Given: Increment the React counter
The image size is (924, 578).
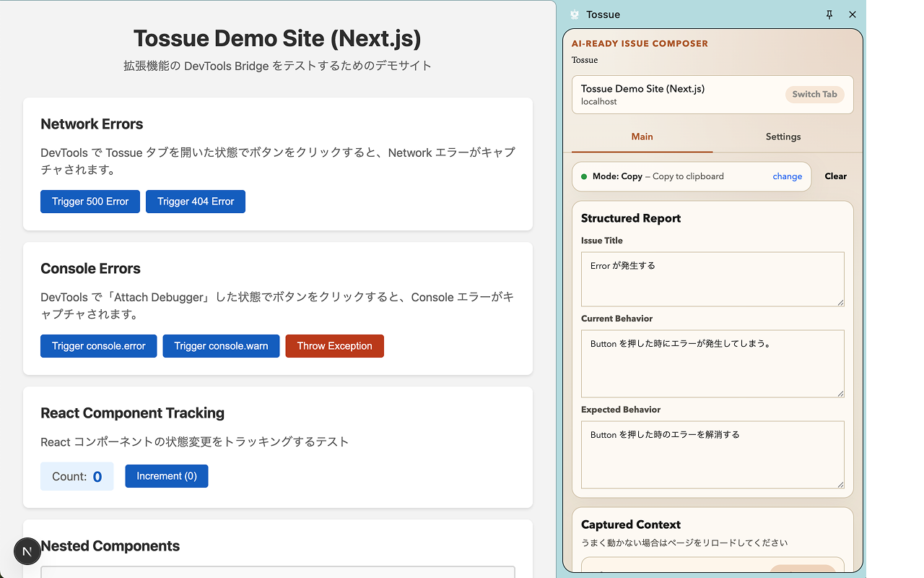Looking at the screenshot, I should pos(167,476).
